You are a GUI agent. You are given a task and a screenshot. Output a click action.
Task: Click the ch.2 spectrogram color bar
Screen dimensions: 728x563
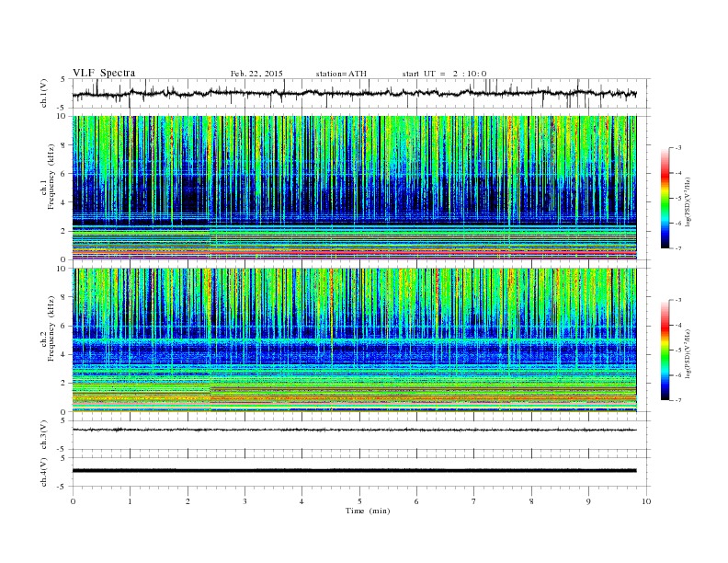pos(665,350)
